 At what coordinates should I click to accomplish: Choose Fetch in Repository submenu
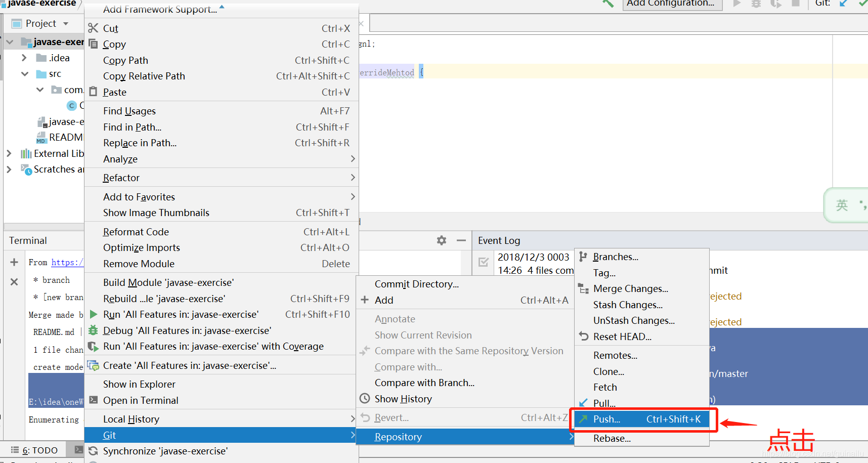[642, 387]
